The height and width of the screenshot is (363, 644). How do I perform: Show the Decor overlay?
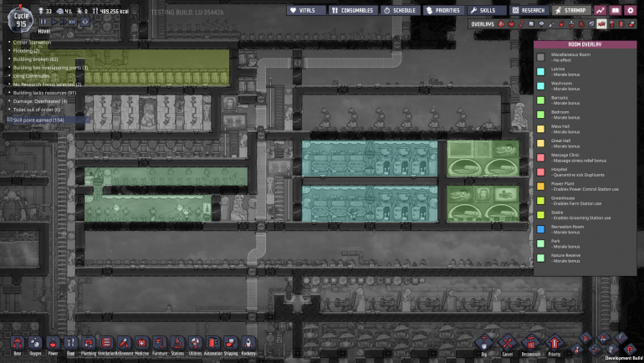click(x=571, y=23)
